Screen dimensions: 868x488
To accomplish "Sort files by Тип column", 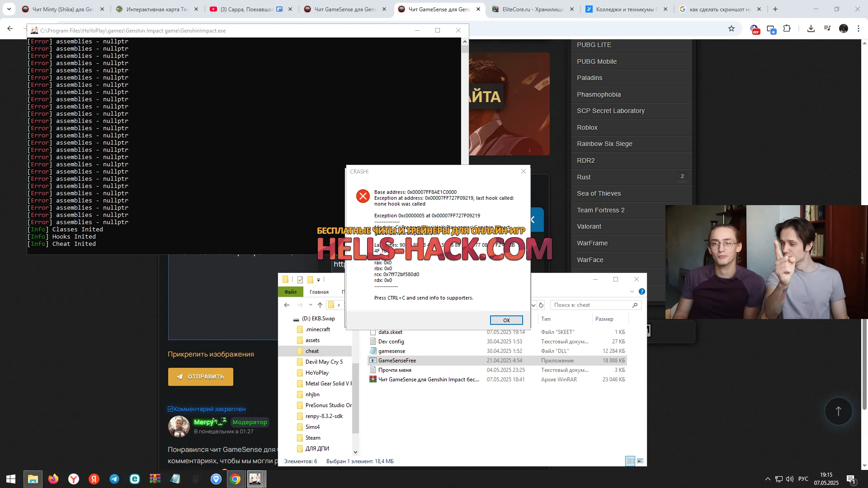I will tap(565, 319).
